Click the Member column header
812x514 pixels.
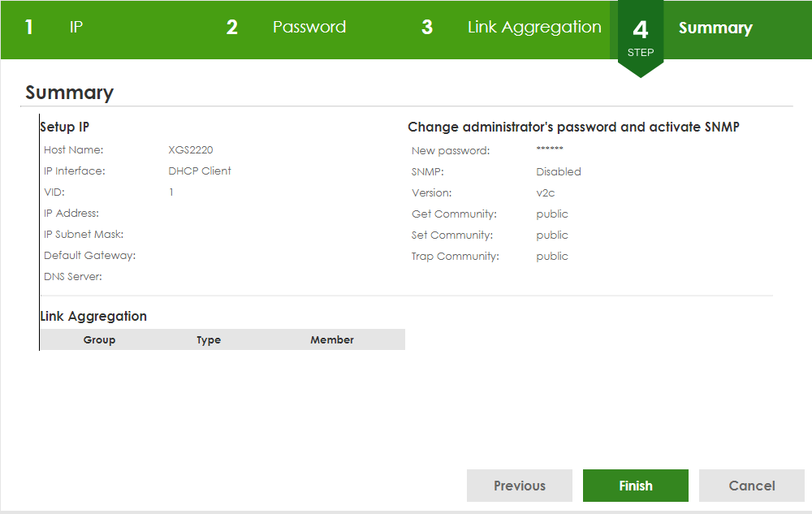pos(332,340)
